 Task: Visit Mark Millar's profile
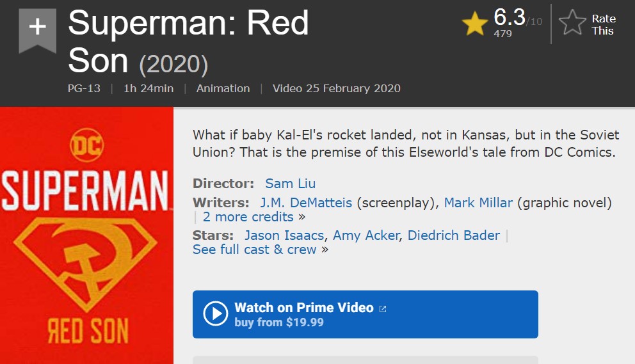pos(478,203)
